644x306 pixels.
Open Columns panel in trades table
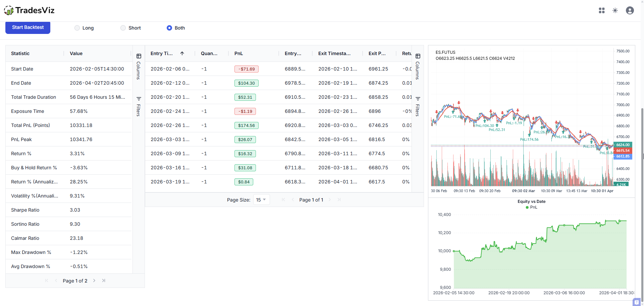[418, 66]
